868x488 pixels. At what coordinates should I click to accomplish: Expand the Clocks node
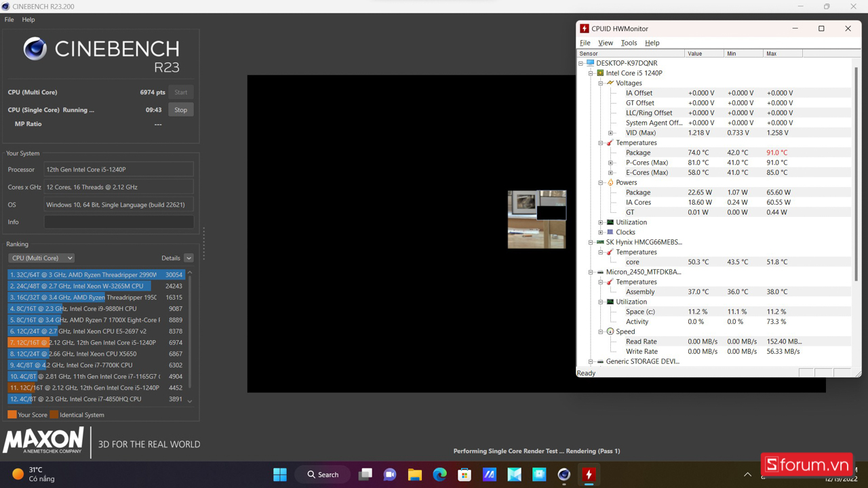[601, 232]
